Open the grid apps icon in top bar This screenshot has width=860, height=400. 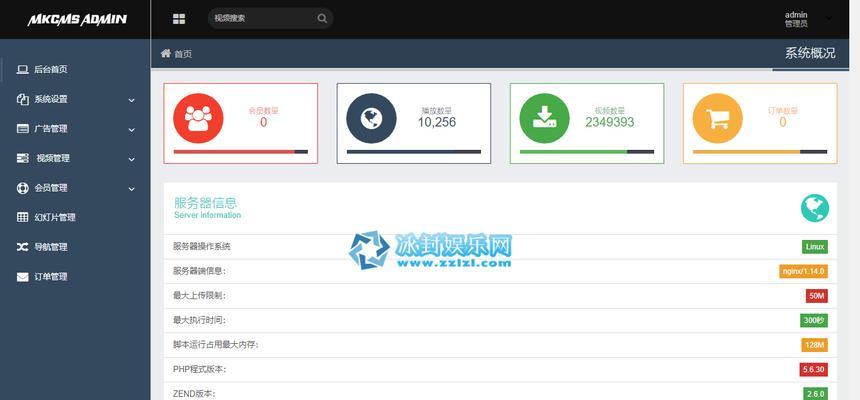179,19
